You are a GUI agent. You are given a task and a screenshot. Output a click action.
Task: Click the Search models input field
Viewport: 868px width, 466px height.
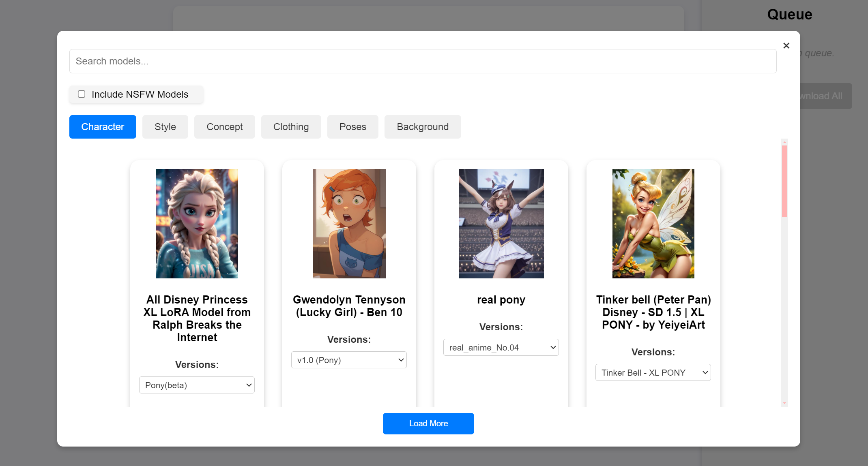point(422,61)
